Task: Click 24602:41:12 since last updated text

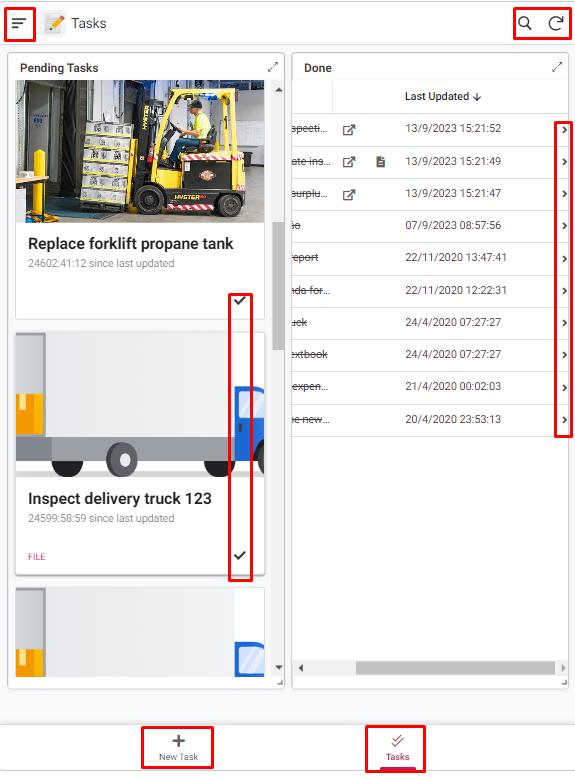Action: [x=101, y=263]
